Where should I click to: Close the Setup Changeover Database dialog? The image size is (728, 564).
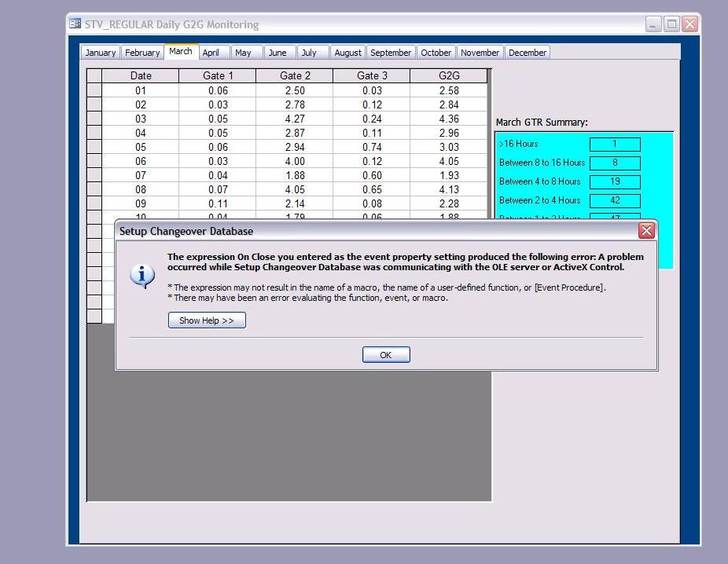(646, 230)
